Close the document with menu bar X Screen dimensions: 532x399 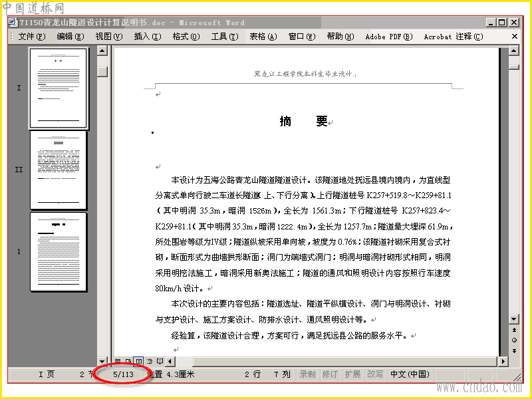514,37
